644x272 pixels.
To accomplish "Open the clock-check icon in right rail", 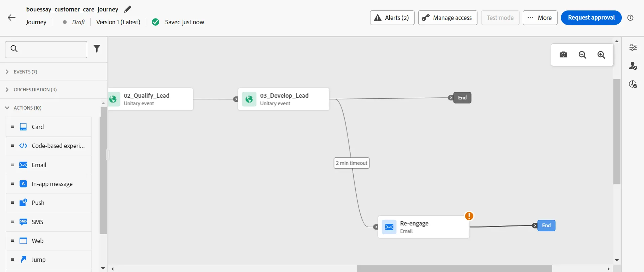I will 633,84.
